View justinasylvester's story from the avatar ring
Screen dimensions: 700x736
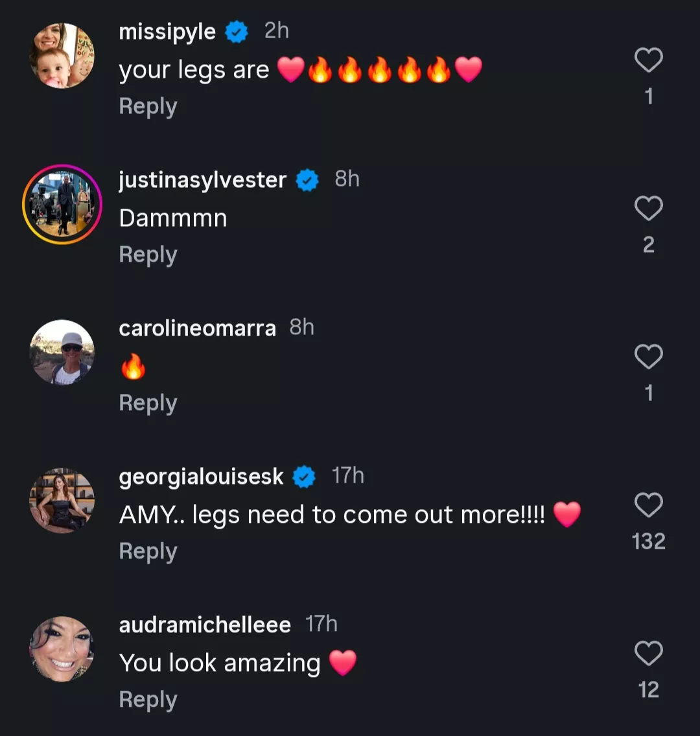62,204
